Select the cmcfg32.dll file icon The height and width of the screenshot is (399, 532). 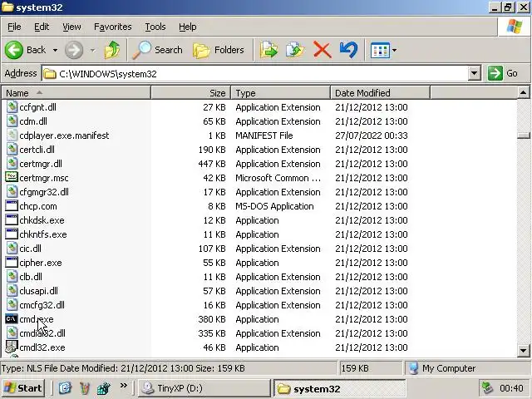tap(12, 305)
